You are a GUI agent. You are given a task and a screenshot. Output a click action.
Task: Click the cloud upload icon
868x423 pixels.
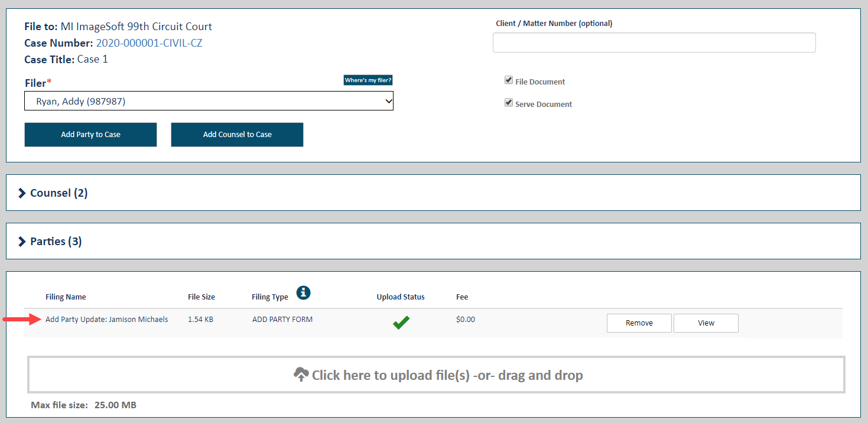301,375
